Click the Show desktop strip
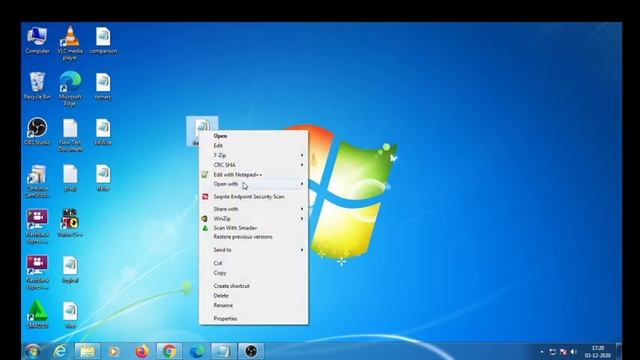This screenshot has height=360, width=640. [619, 351]
